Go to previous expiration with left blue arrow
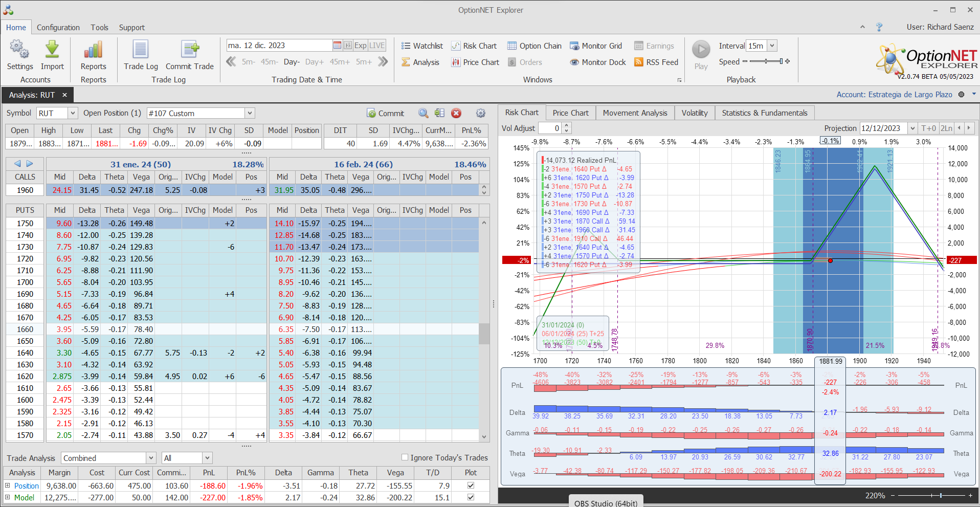The width and height of the screenshot is (980, 507). 17,164
